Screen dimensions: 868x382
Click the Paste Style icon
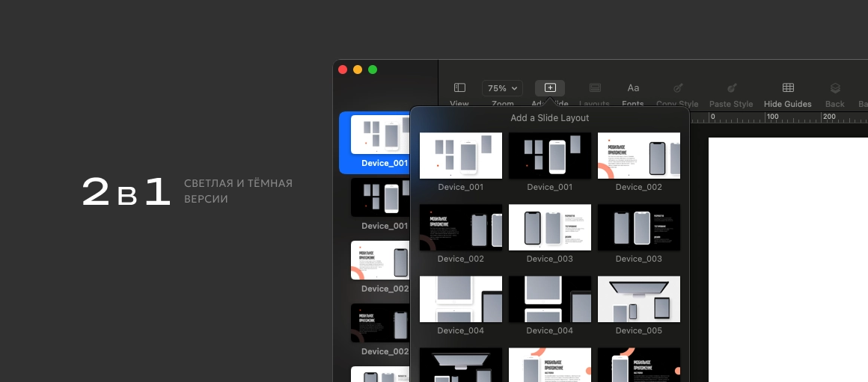731,88
